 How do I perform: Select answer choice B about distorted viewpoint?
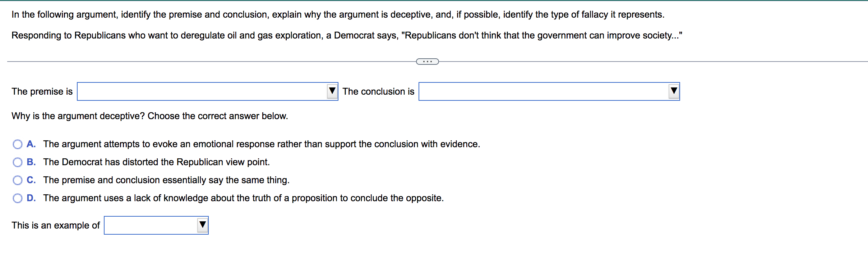click(x=17, y=162)
